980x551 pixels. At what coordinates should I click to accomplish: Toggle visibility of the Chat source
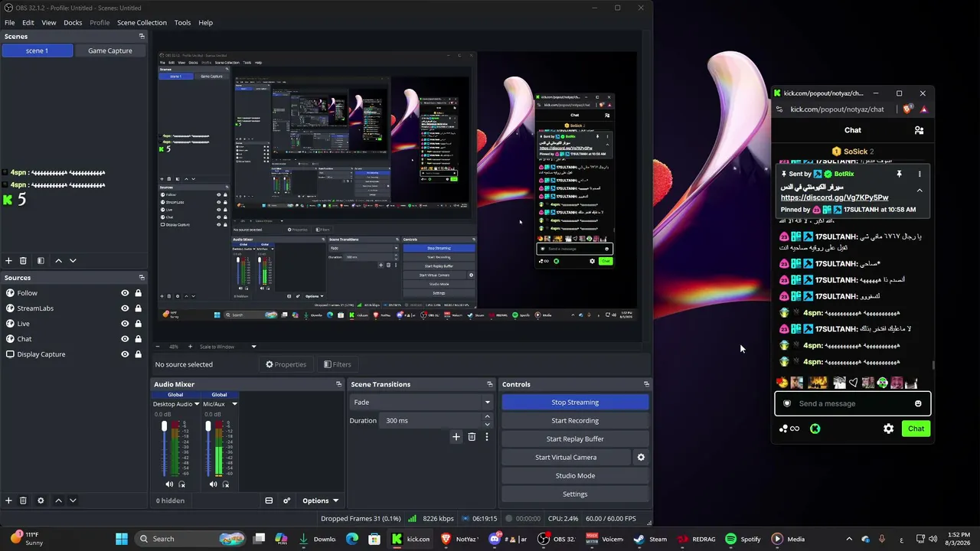tap(125, 339)
